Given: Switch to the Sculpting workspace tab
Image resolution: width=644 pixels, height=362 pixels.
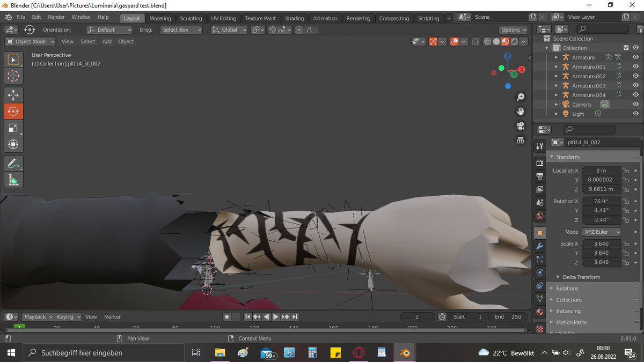Looking at the screenshot, I should [191, 18].
